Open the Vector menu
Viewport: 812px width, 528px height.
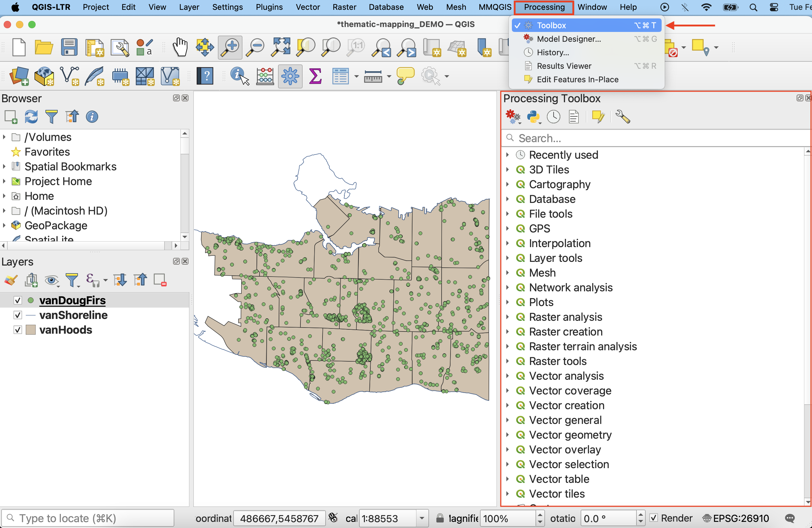pos(307,7)
